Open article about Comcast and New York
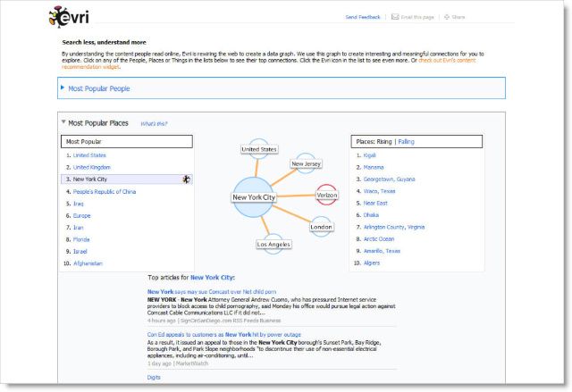 212,292
